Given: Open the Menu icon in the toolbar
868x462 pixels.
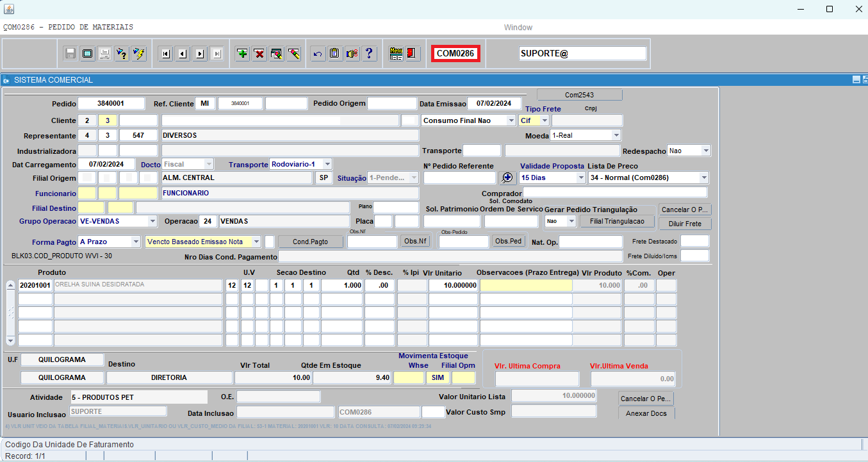Looking at the screenshot, I should [x=396, y=54].
